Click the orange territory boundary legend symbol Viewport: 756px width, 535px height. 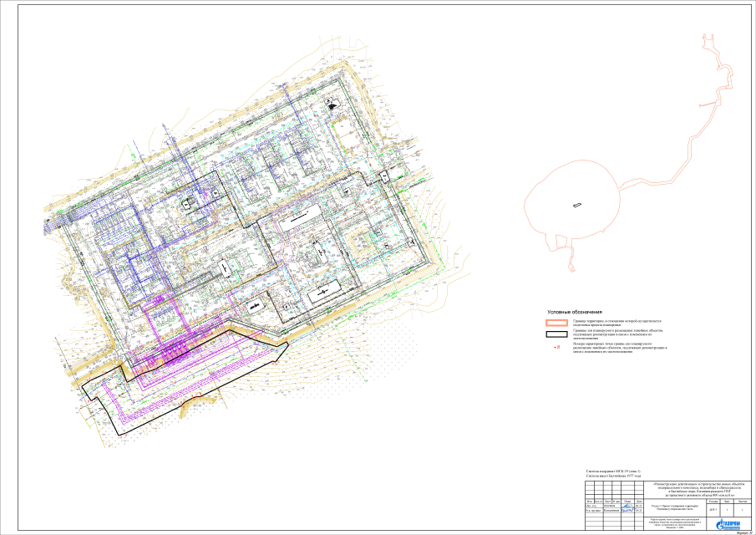coord(557,322)
